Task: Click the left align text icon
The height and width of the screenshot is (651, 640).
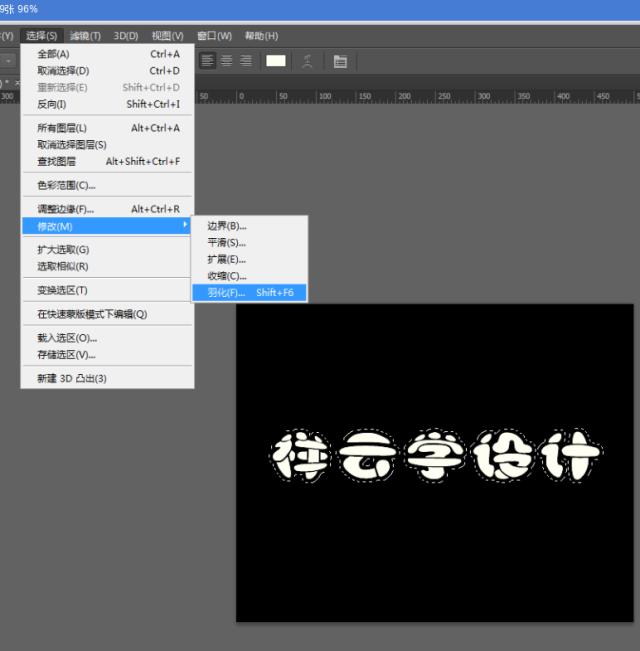Action: pyautogui.click(x=207, y=61)
